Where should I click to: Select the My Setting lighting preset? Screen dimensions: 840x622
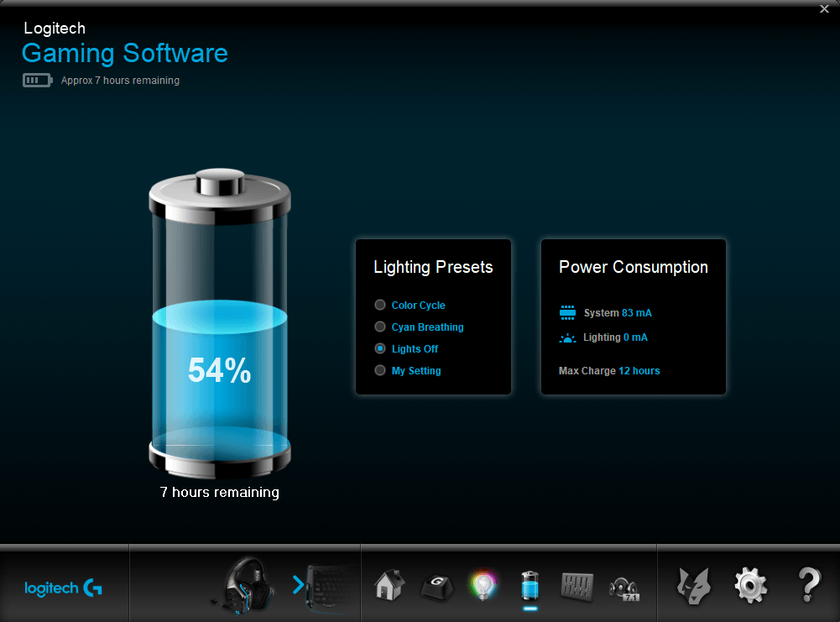(381, 371)
